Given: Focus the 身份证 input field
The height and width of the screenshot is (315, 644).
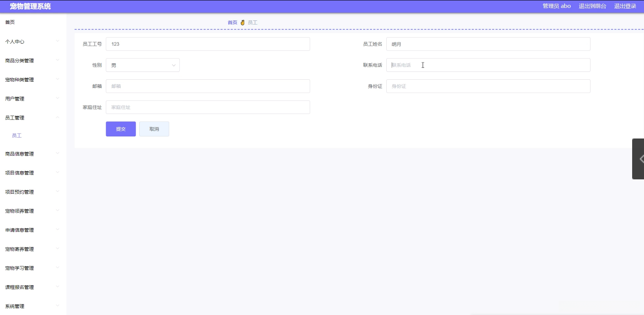Looking at the screenshot, I should [488, 86].
